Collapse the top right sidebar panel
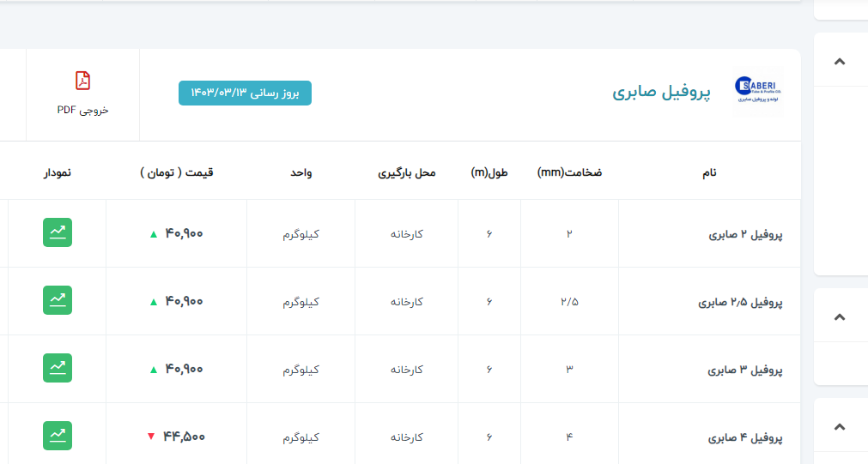This screenshot has width=868, height=464. coord(840,61)
